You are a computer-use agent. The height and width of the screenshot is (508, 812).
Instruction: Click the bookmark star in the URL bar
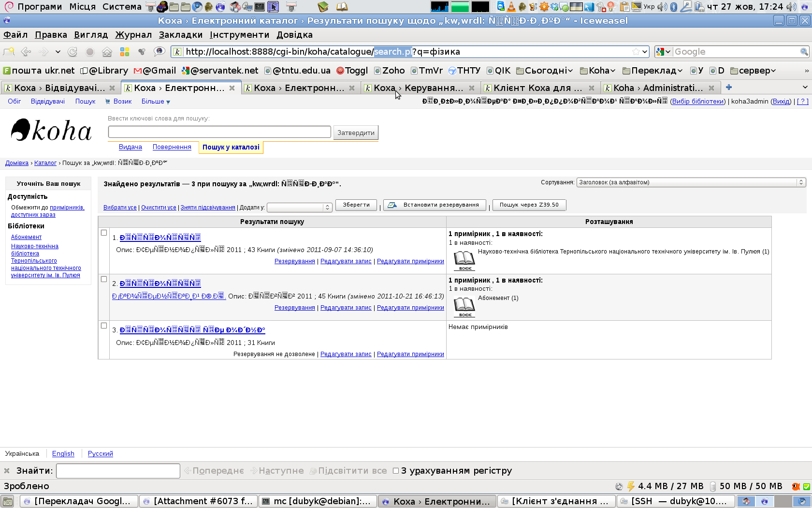pyautogui.click(x=636, y=52)
